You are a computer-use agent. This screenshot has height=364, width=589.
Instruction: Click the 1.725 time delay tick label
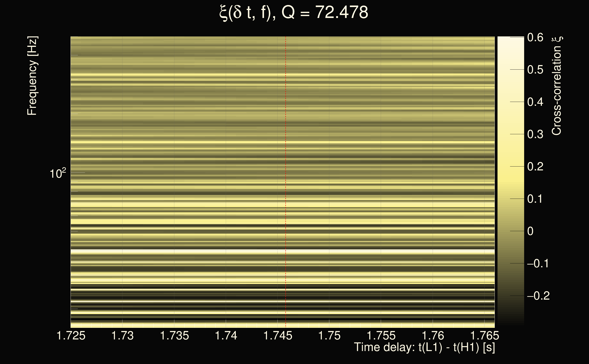click(71, 336)
